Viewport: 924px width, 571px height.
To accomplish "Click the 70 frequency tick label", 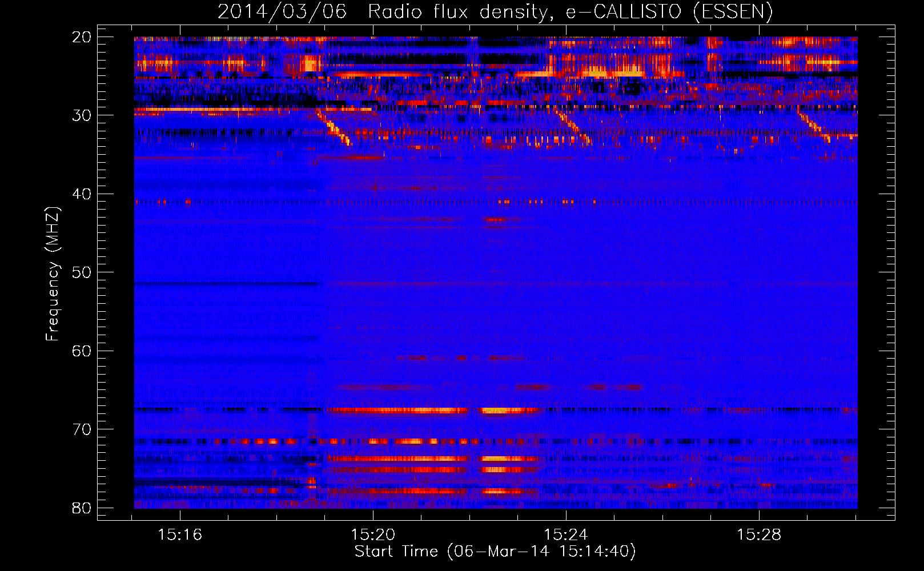I will [82, 429].
